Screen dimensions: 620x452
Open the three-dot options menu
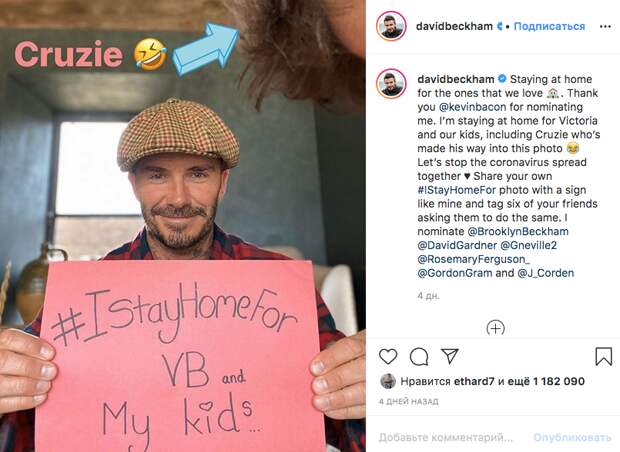605,26
